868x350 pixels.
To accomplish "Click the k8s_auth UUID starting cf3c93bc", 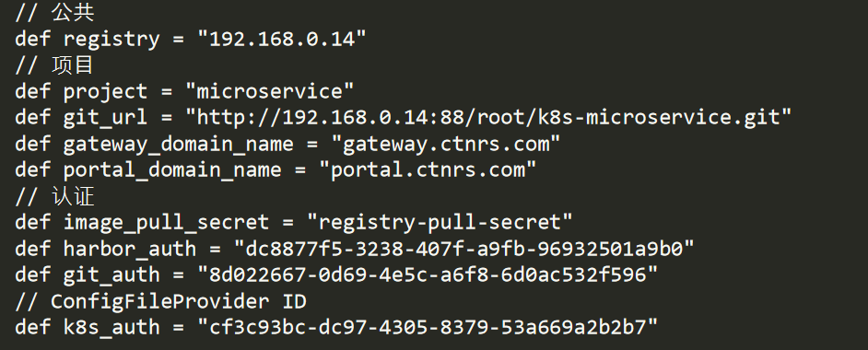I will 428,327.
